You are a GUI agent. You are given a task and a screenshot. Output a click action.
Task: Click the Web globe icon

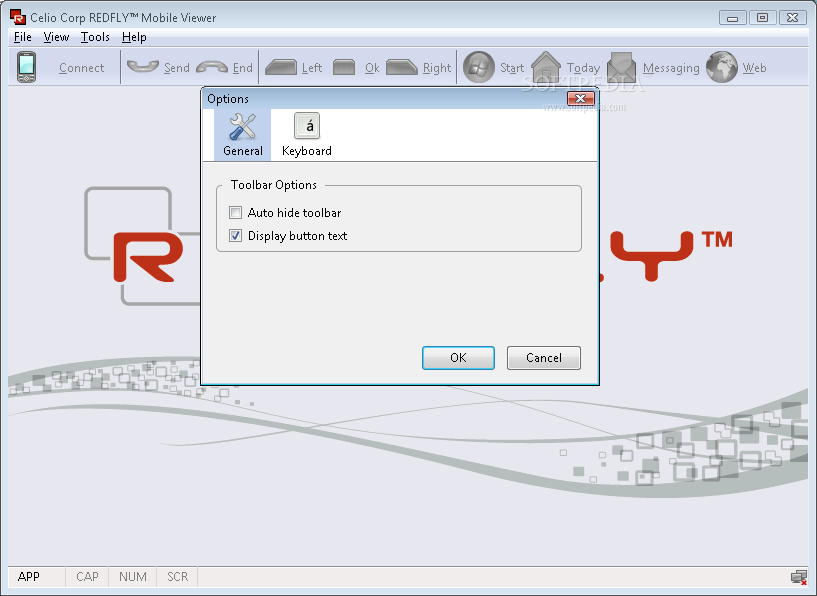click(722, 67)
